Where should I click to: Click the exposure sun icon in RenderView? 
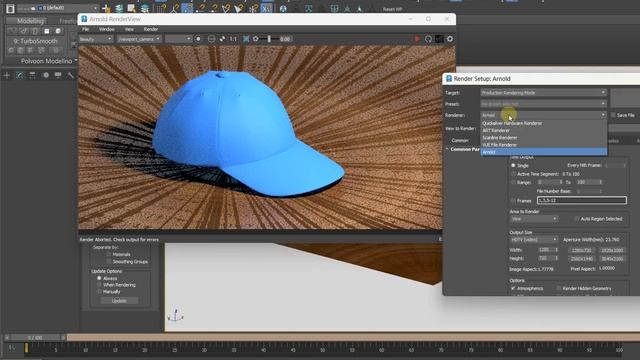(256, 39)
